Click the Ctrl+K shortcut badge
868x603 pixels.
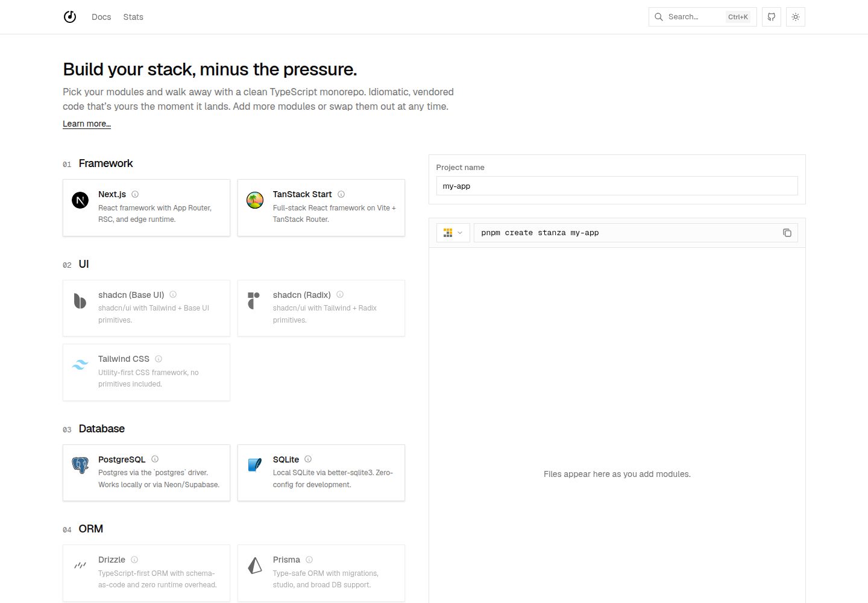pyautogui.click(x=738, y=17)
